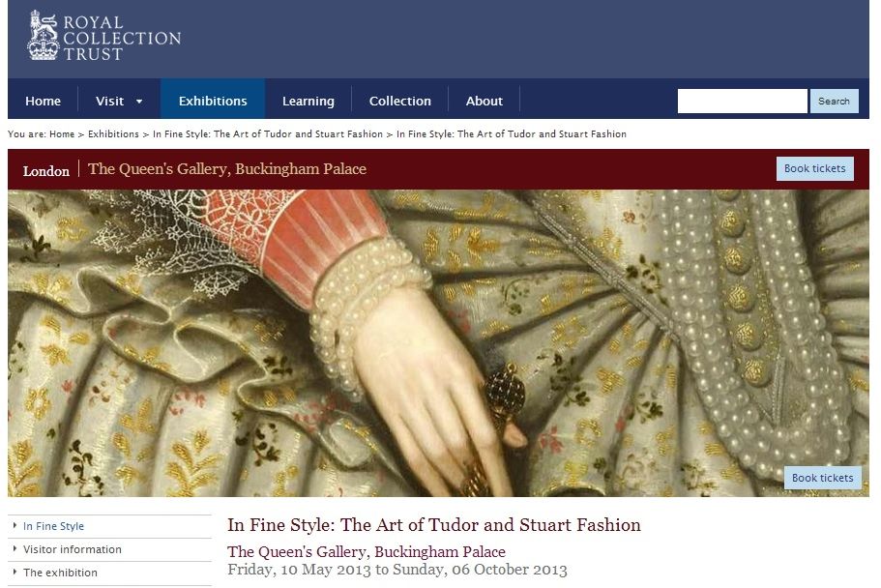Open The exhibition sidebar item
Viewport: 881px width, 588px height.
click(x=60, y=573)
